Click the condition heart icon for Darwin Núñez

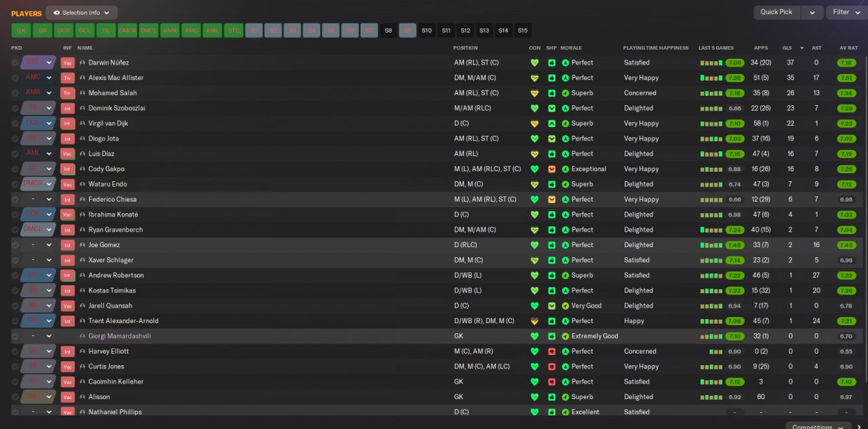point(534,62)
